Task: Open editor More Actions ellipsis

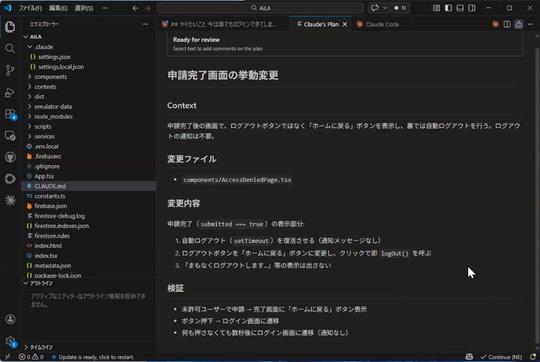Action: pyautogui.click(x=530, y=24)
